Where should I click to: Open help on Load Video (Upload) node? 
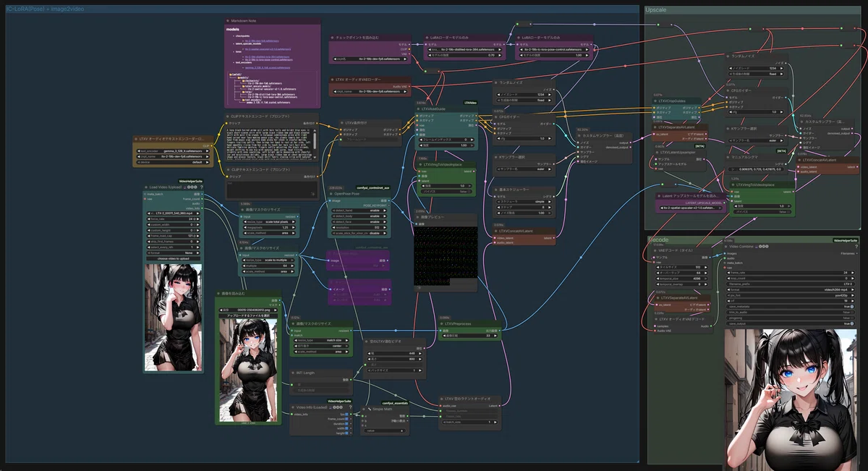[201, 187]
